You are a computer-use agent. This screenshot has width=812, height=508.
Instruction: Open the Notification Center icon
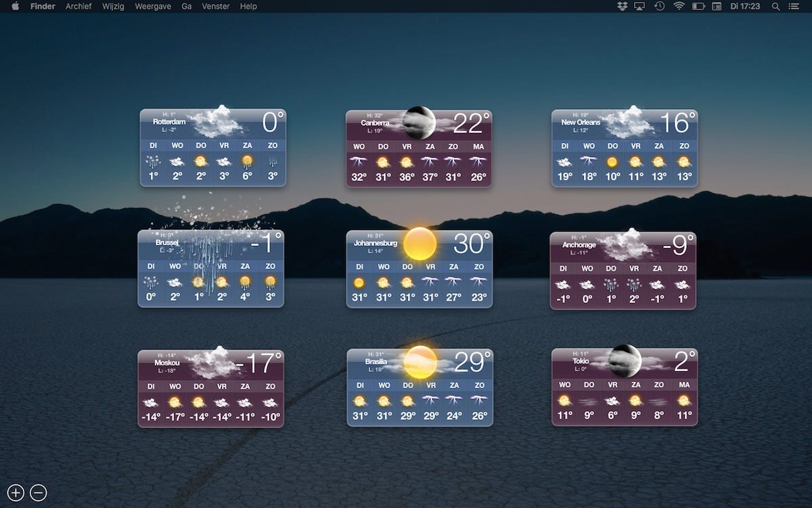pos(794,6)
